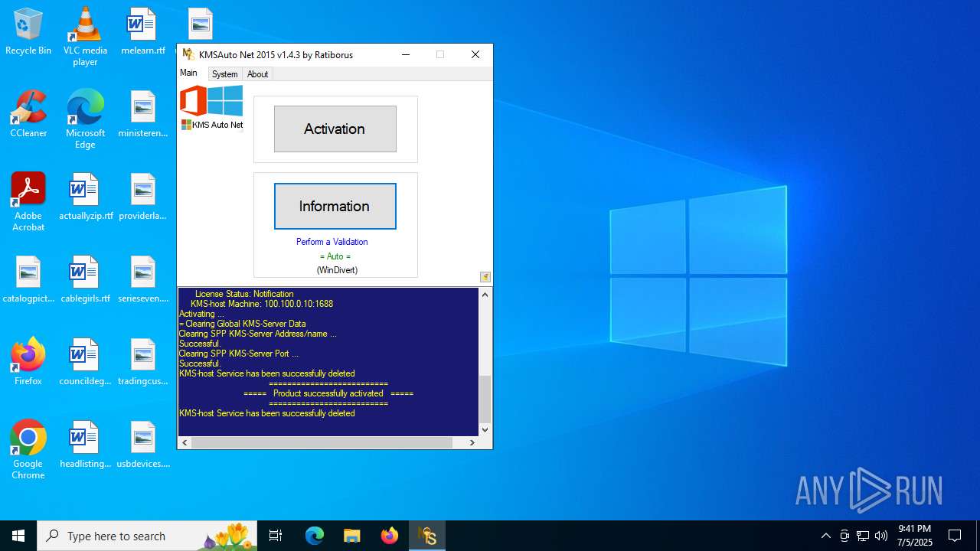Switch to the Main tab
Screen dimensions: 980x551
[x=188, y=73]
